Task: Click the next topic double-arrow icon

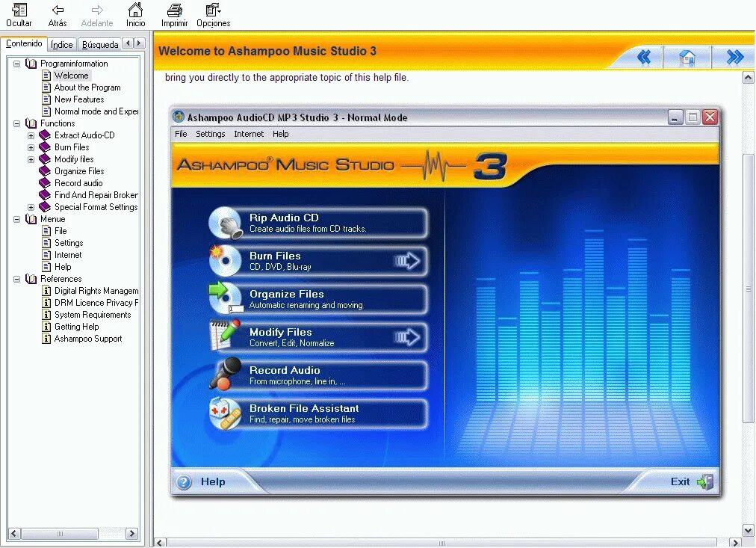Action: pyautogui.click(x=735, y=58)
